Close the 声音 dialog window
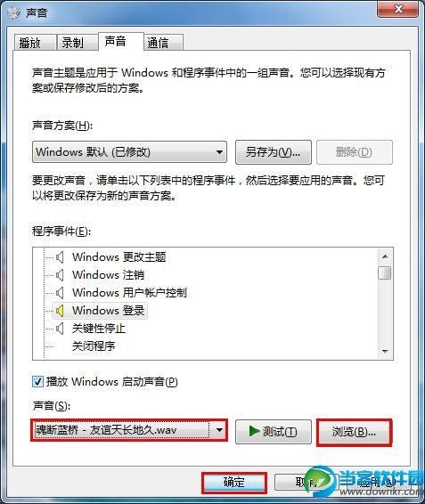The image size is (425, 504). 398,8
